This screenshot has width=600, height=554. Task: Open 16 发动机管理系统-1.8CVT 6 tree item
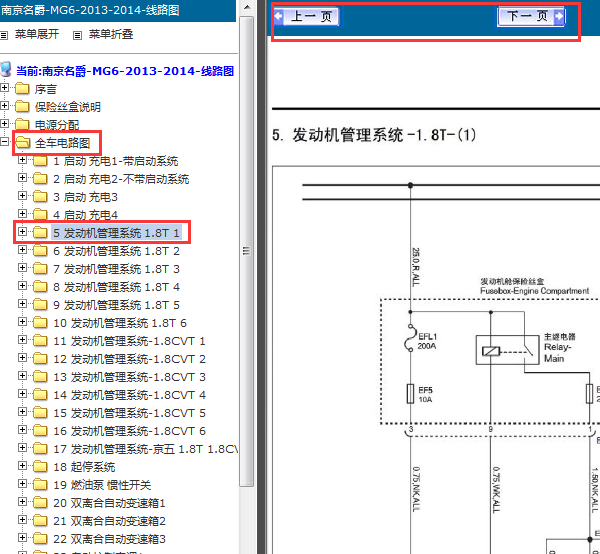(x=129, y=431)
